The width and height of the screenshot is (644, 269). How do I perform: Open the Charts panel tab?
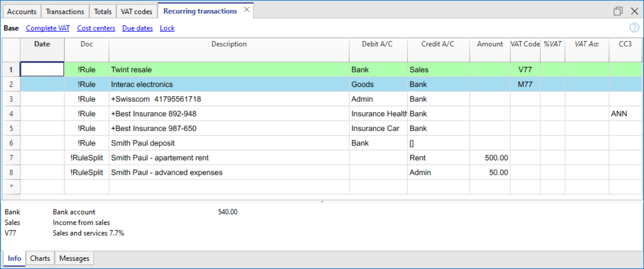click(40, 258)
